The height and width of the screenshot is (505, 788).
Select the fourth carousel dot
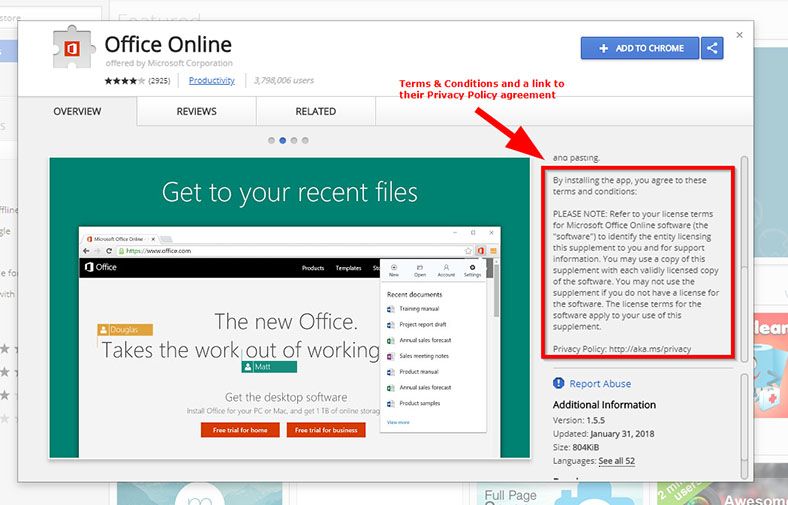click(x=305, y=141)
